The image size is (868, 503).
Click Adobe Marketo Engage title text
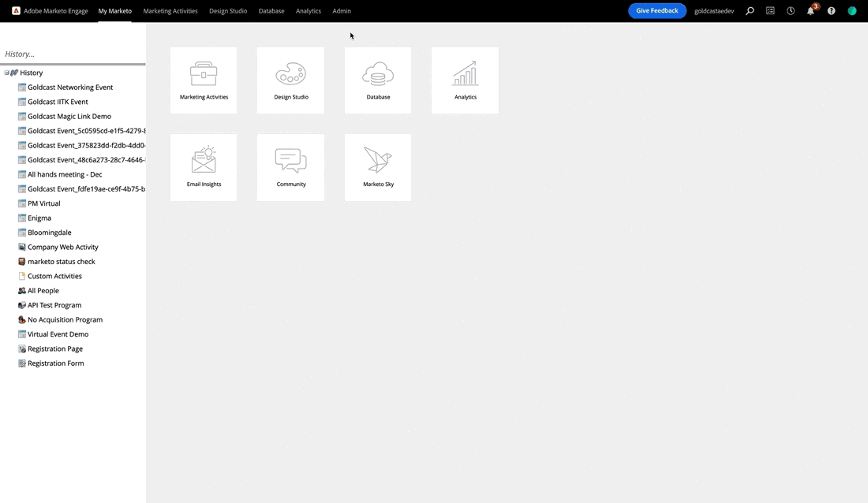coord(56,10)
